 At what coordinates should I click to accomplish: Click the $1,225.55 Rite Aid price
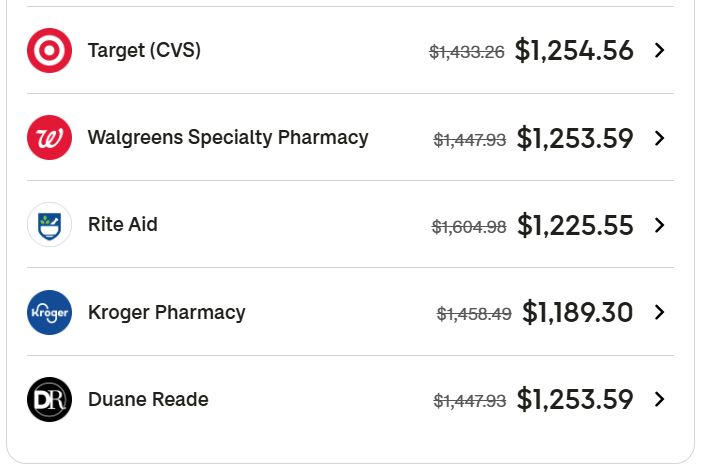point(575,225)
